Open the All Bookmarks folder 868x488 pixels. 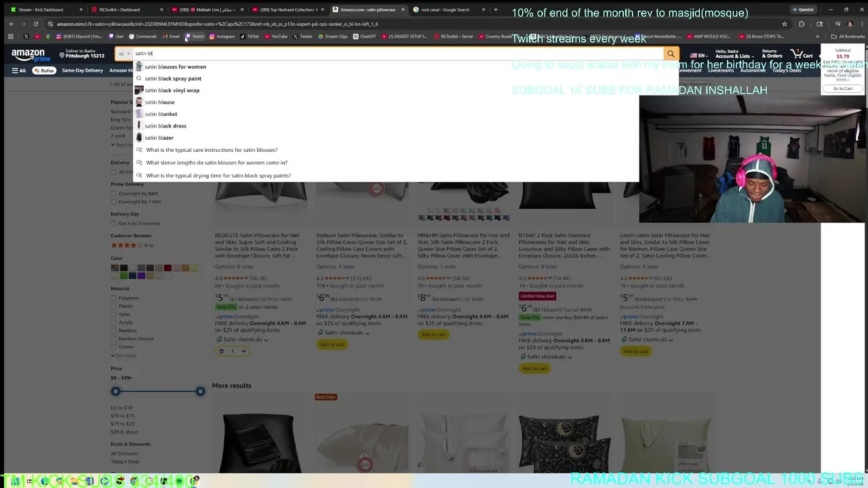tap(848, 37)
